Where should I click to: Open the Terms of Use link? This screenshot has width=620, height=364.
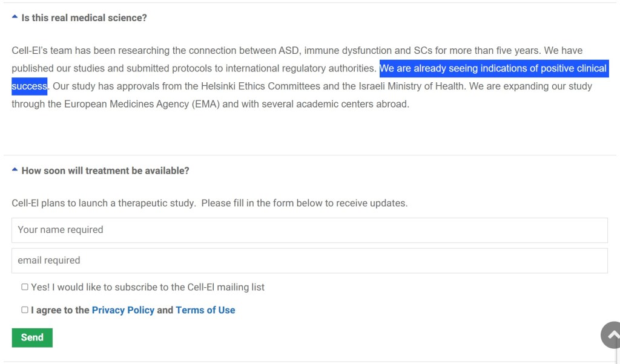[x=205, y=310]
